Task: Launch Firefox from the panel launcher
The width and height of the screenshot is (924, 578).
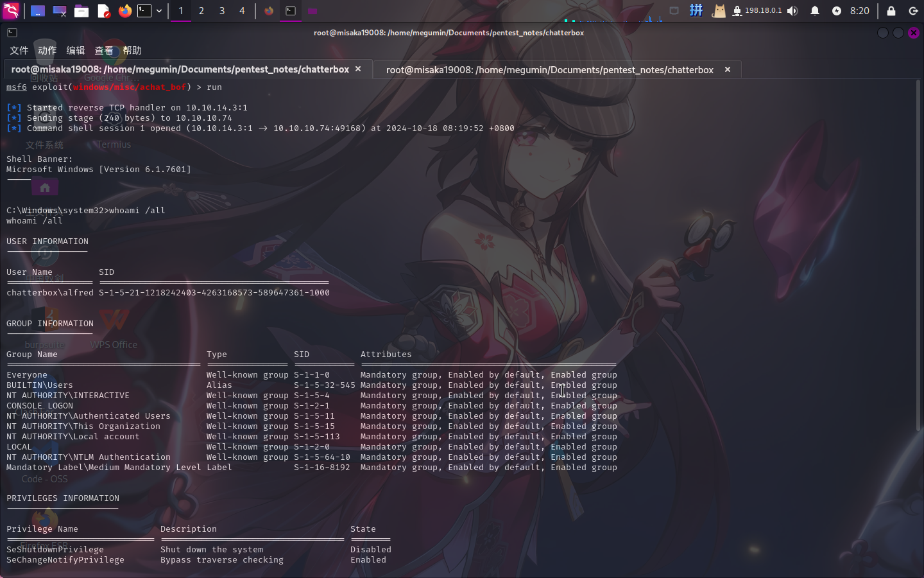Action: pos(125,11)
